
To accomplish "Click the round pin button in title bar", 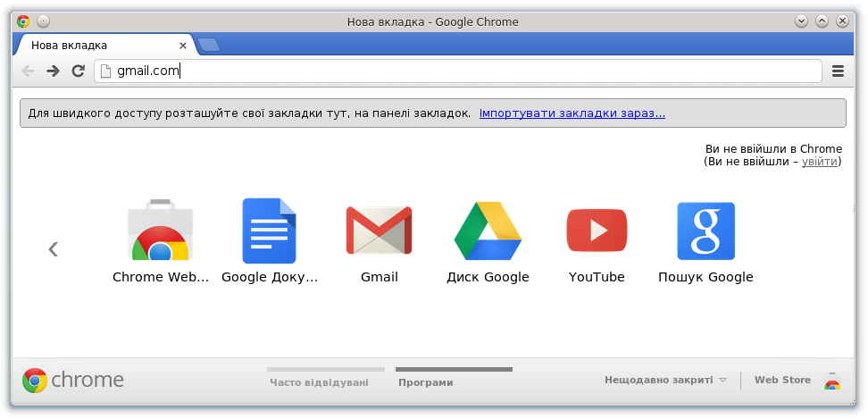I will coord(43,21).
